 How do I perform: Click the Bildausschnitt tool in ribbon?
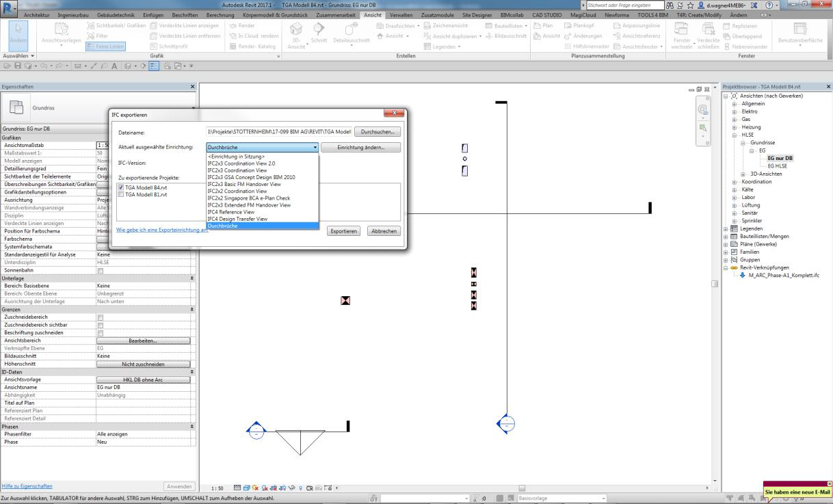tap(505, 36)
